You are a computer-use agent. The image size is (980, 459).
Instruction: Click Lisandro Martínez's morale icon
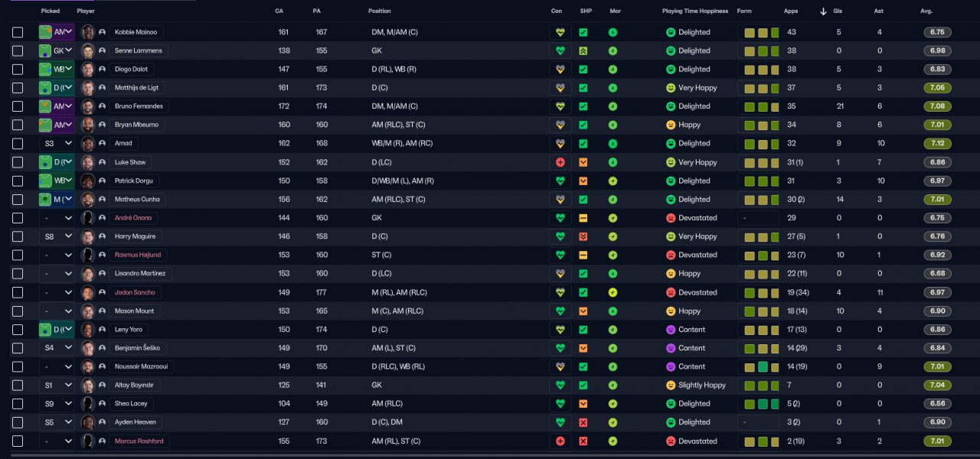612,273
